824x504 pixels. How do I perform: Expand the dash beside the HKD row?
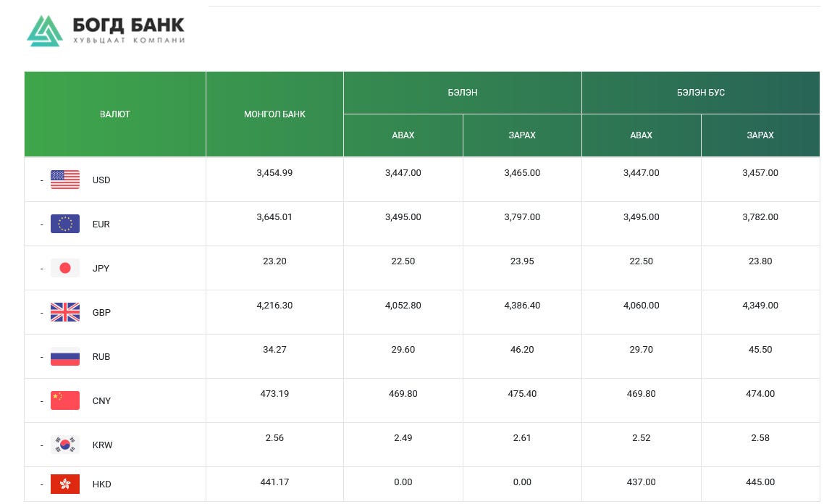[41, 484]
